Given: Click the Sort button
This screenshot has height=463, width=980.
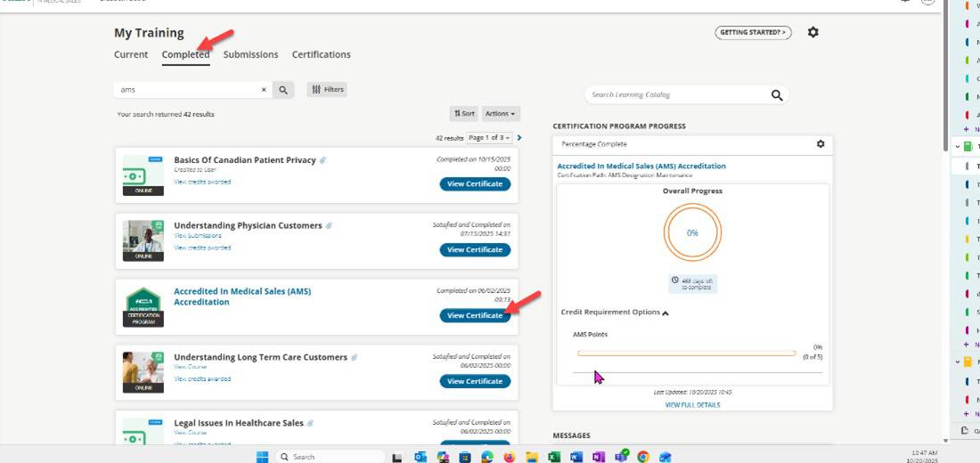Looking at the screenshot, I should [464, 114].
